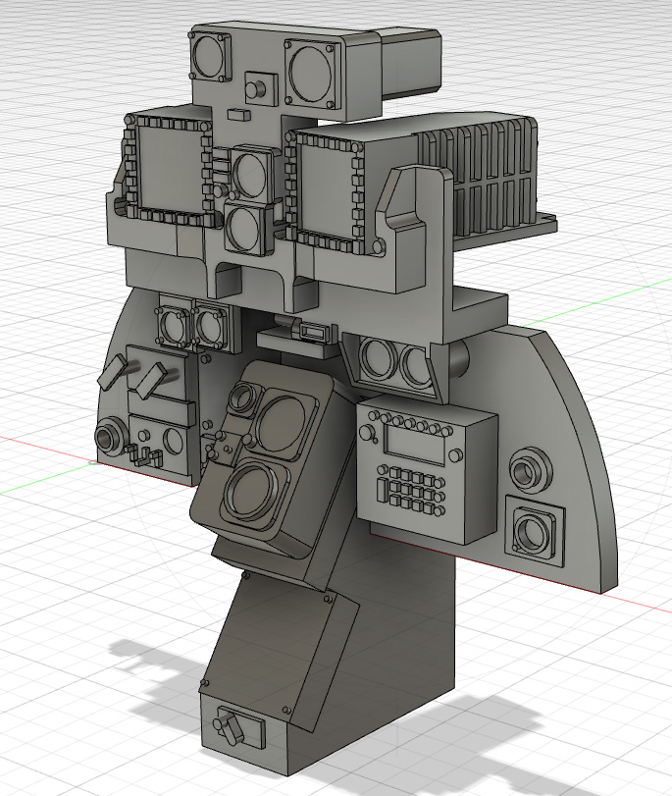
Task: Select the keypad unit's rectangular display window
Action: (x=414, y=444)
